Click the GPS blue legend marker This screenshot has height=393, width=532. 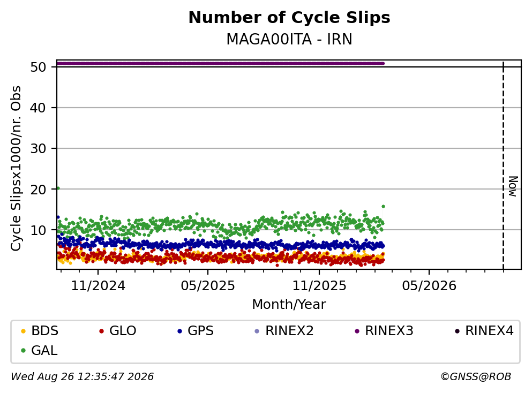[179, 331]
